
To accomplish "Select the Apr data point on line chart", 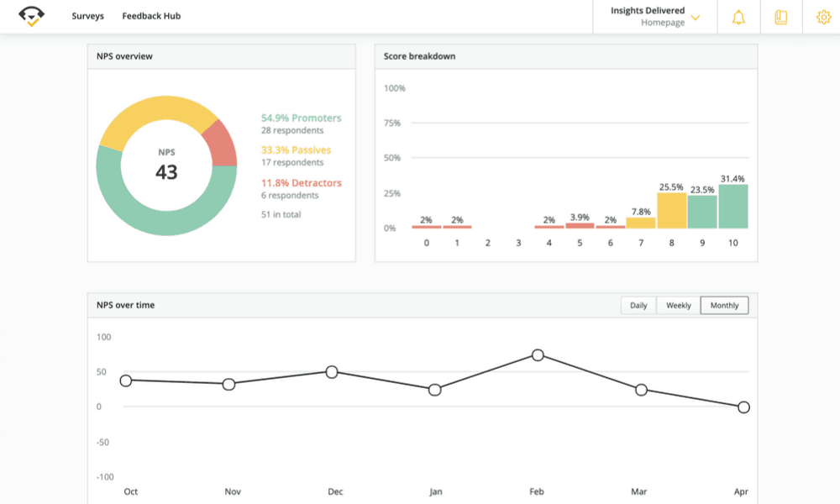I will [x=743, y=407].
